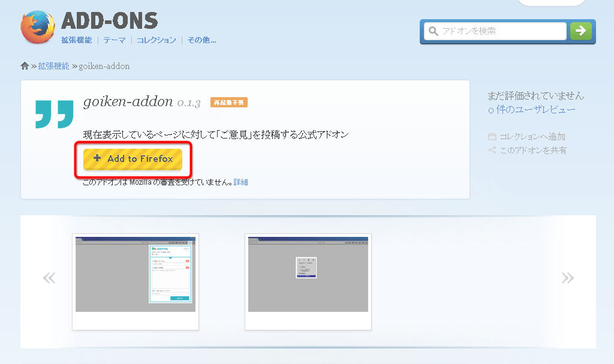Click このアドオンを共有
This screenshot has width=614, height=364.
533,150
